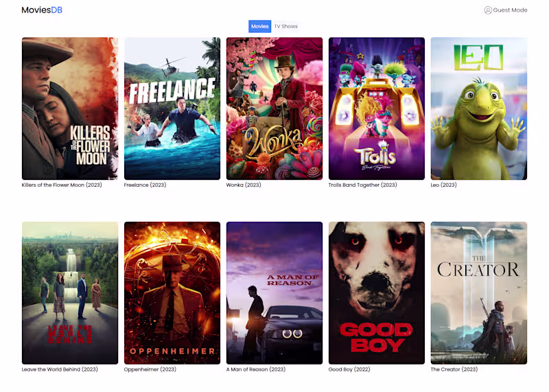549x392 pixels.
Task: Open the Trolls Band Together poster
Action: (x=377, y=108)
